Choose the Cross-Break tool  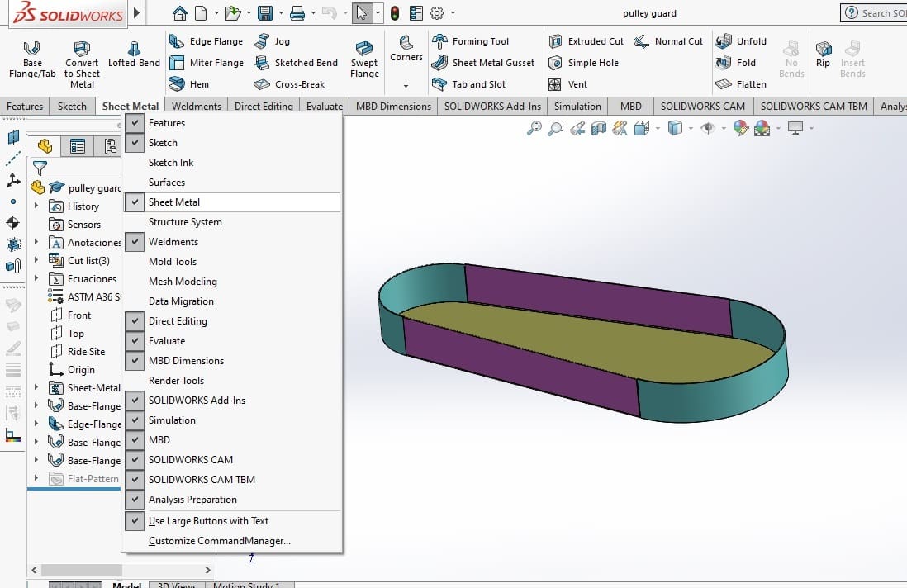(289, 84)
